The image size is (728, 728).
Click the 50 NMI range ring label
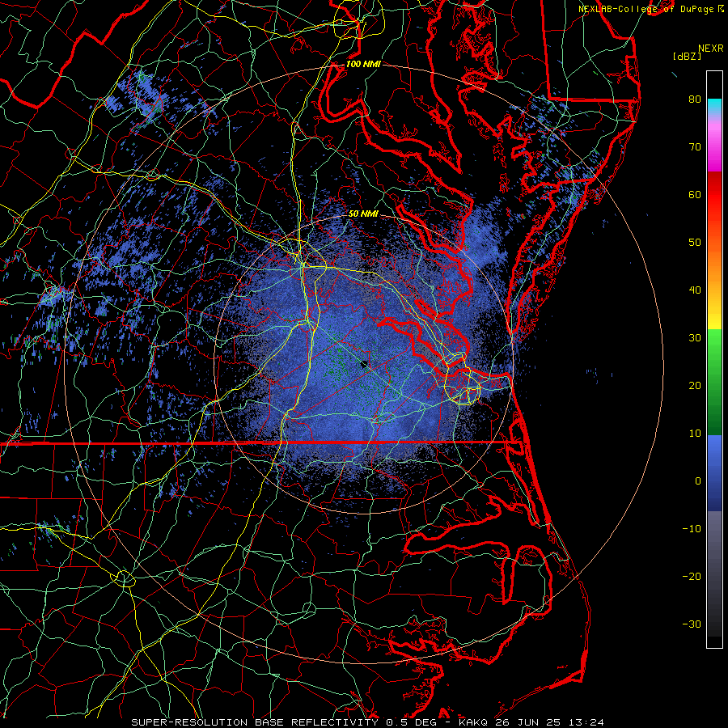coord(363,214)
